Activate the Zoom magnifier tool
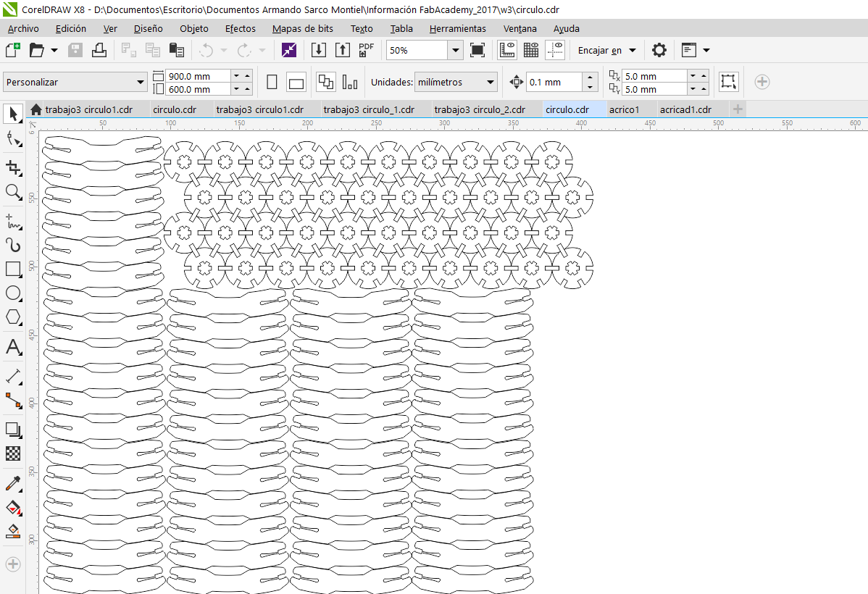The image size is (868, 594). (13, 192)
